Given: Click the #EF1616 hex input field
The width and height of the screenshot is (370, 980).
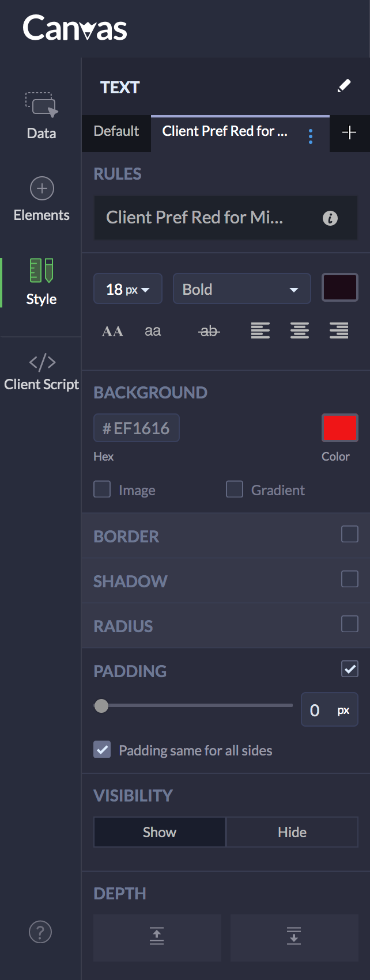Looking at the screenshot, I should [137, 428].
